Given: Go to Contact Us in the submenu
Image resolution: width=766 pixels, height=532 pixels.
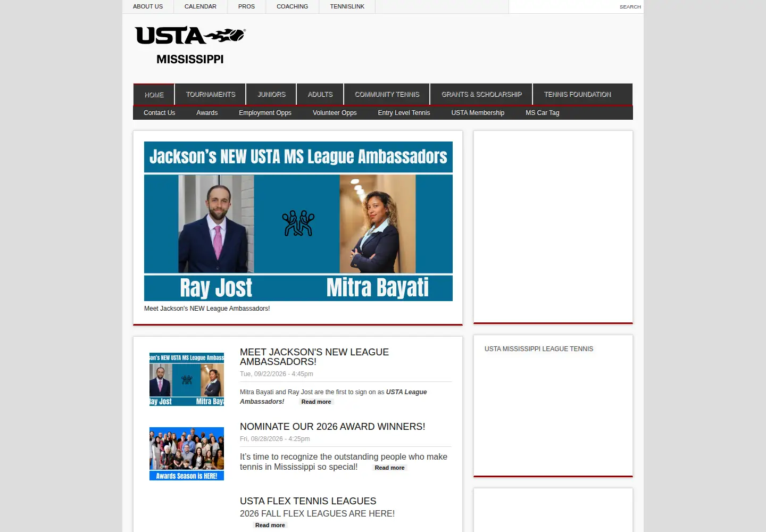Looking at the screenshot, I should point(159,113).
